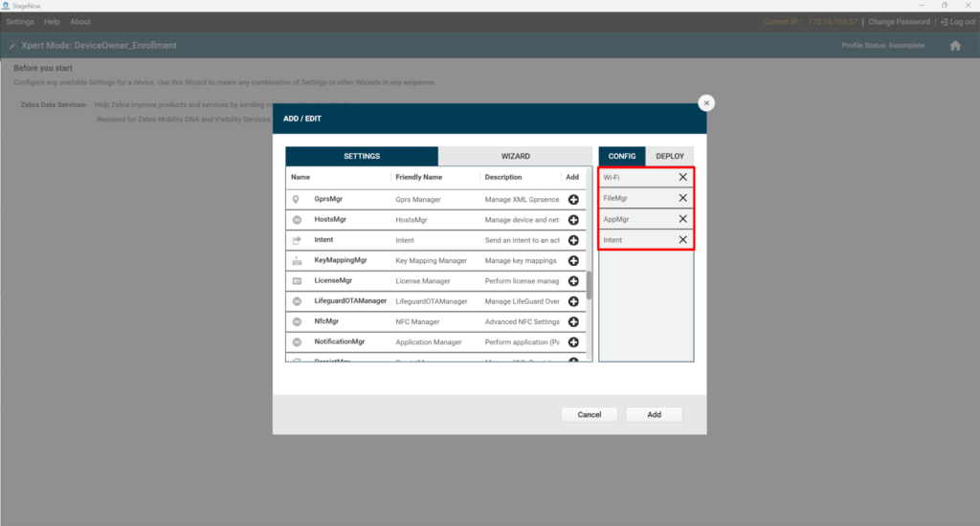The height and width of the screenshot is (526, 980).
Task: Click the LifeguardOTAManager row icon
Action: (297, 301)
